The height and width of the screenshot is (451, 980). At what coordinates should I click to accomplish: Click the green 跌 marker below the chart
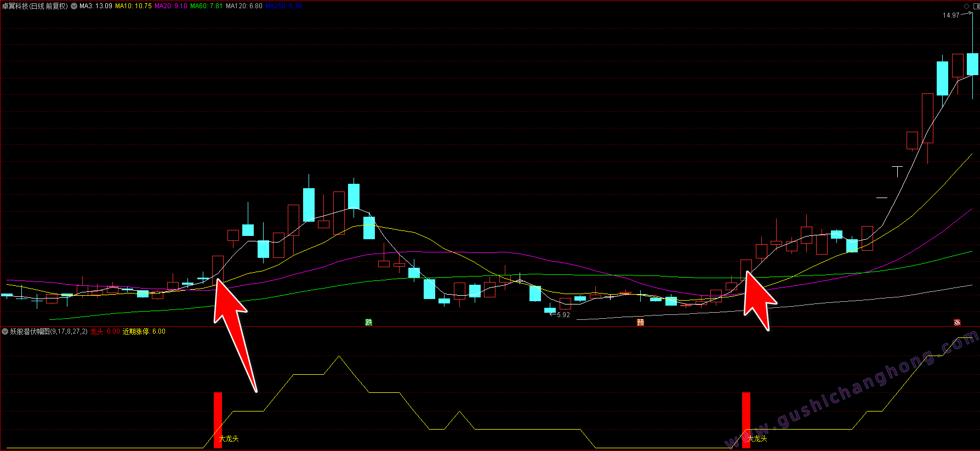(x=369, y=322)
